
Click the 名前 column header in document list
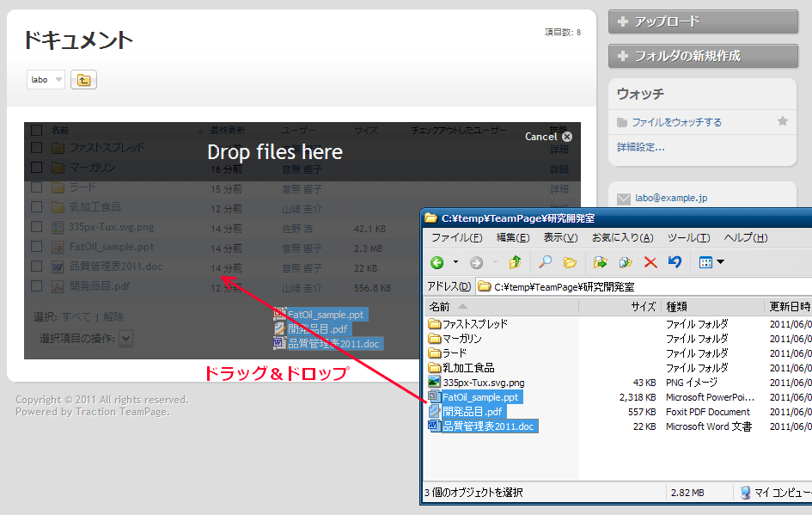[x=60, y=130]
